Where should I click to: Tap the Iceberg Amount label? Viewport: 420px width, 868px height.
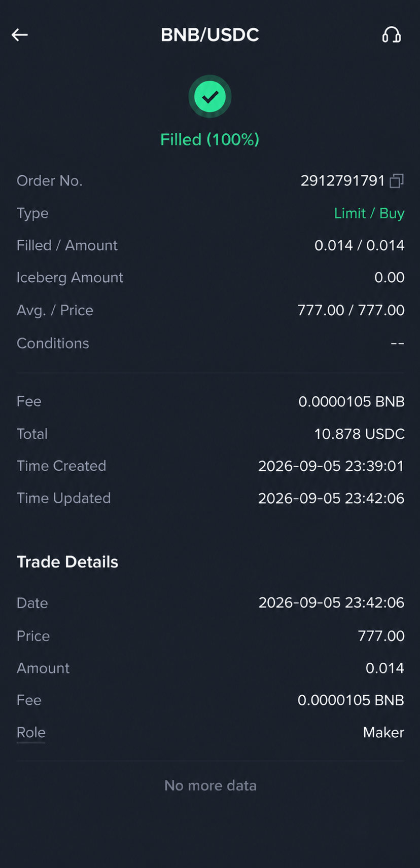point(70,278)
